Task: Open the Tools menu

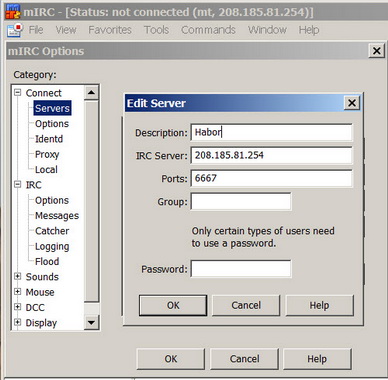Action: 156,30
